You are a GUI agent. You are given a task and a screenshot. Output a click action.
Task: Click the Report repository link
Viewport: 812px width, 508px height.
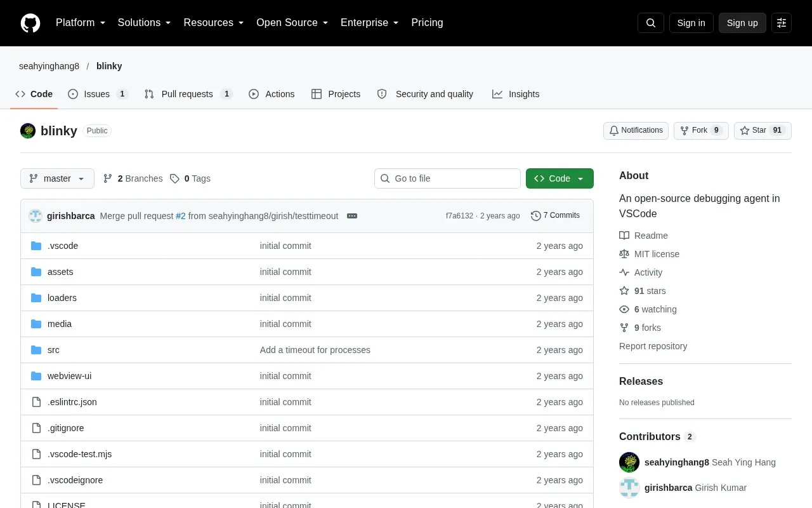[x=653, y=346]
